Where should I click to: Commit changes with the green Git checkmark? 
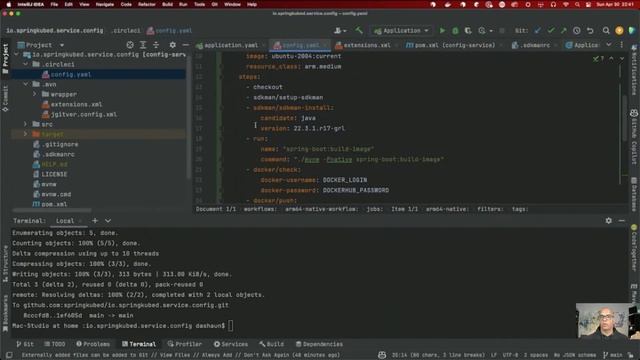pos(551,31)
